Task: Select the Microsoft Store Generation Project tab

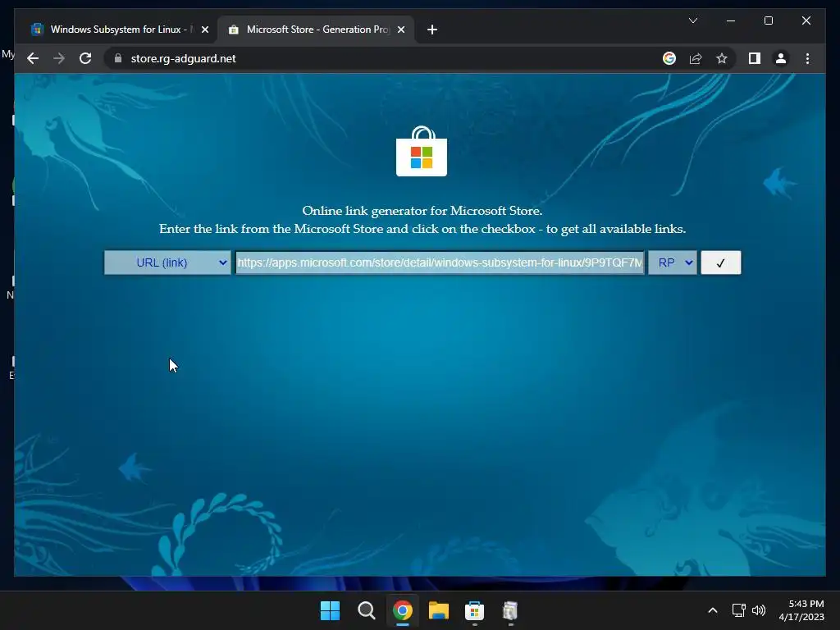Action: 316,30
